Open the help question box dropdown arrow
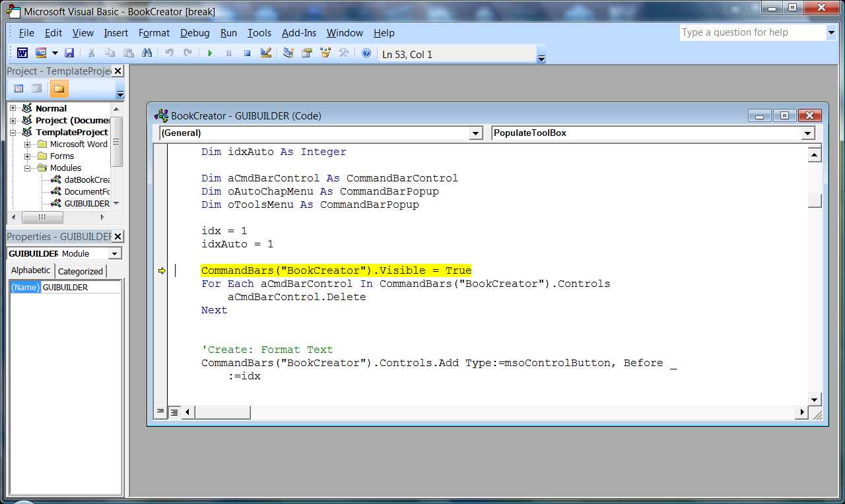 pos(831,32)
